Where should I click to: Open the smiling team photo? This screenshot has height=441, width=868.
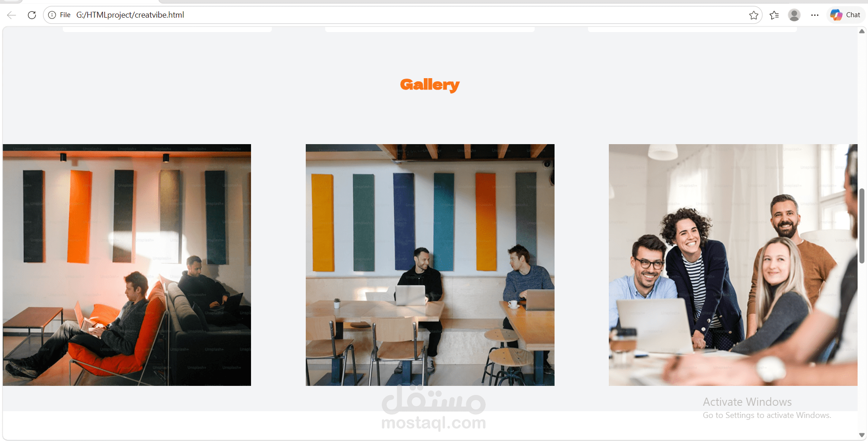(x=733, y=265)
